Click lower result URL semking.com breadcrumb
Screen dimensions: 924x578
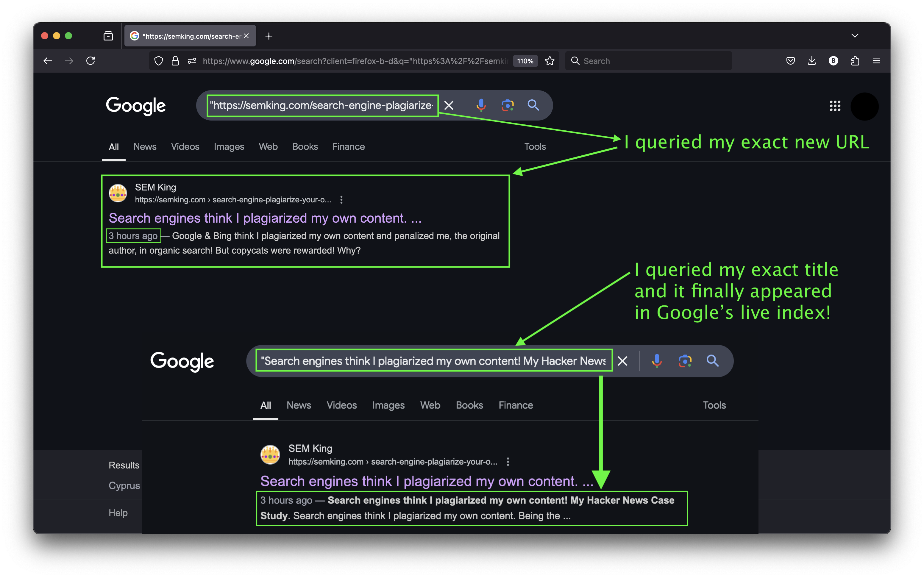click(393, 462)
